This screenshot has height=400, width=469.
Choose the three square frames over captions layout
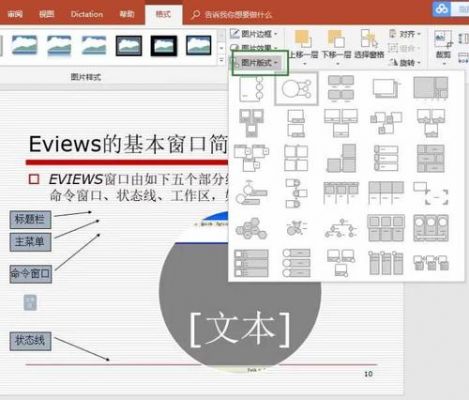[x=386, y=228]
